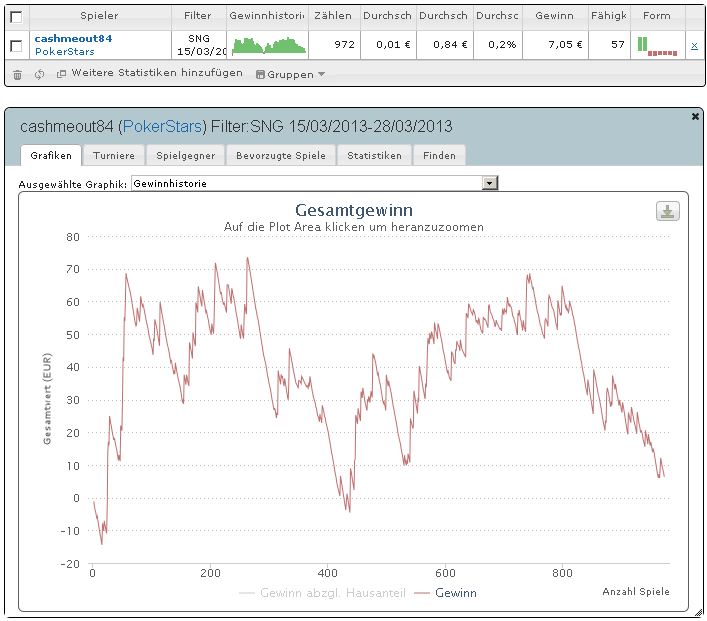The height and width of the screenshot is (621, 707).
Task: Click the 7,05 € Gewinn cell
Action: [x=555, y=45]
